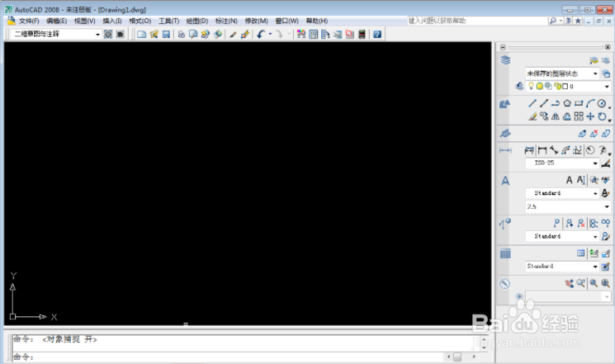Select the Rectangle tool
Screen dimensions: 615x364
579,103
